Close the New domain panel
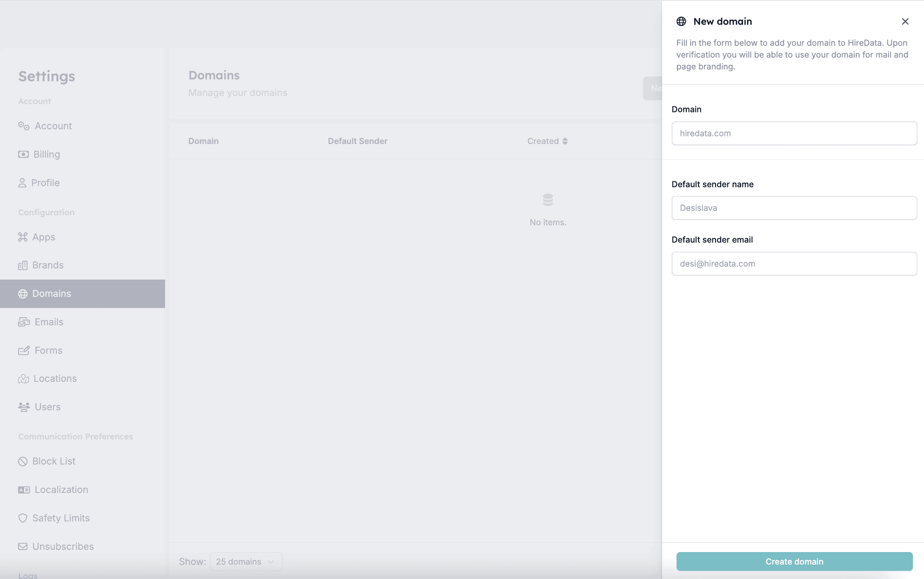This screenshot has height=579, width=924. click(905, 21)
